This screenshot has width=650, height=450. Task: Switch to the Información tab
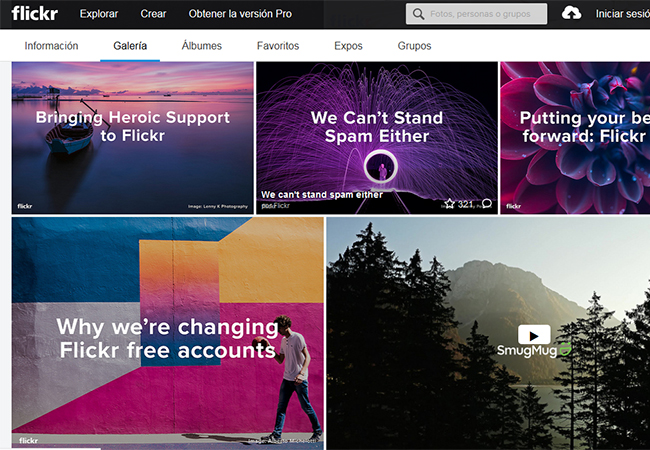[51, 46]
